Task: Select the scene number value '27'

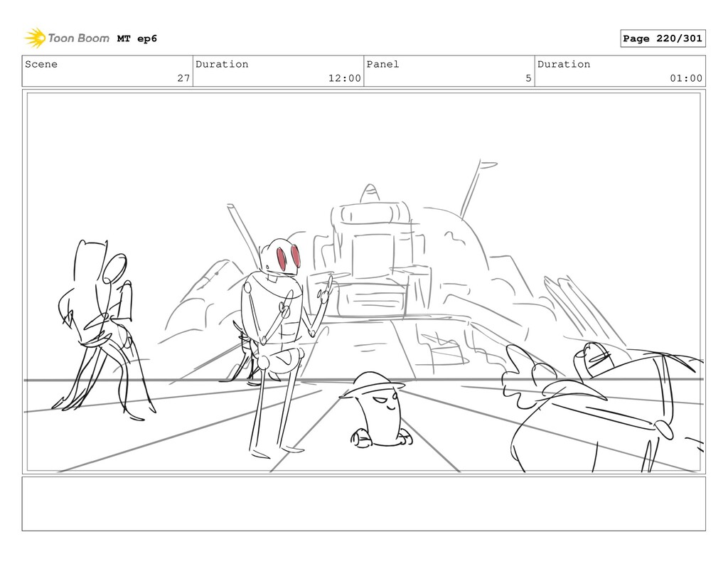Action: 184,78
